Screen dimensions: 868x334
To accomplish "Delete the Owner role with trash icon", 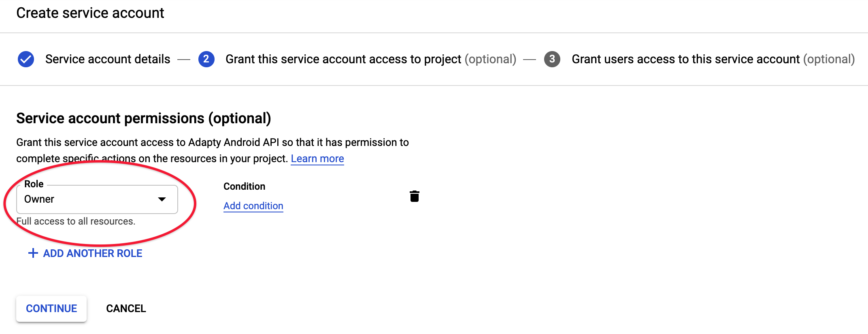I will pos(414,196).
